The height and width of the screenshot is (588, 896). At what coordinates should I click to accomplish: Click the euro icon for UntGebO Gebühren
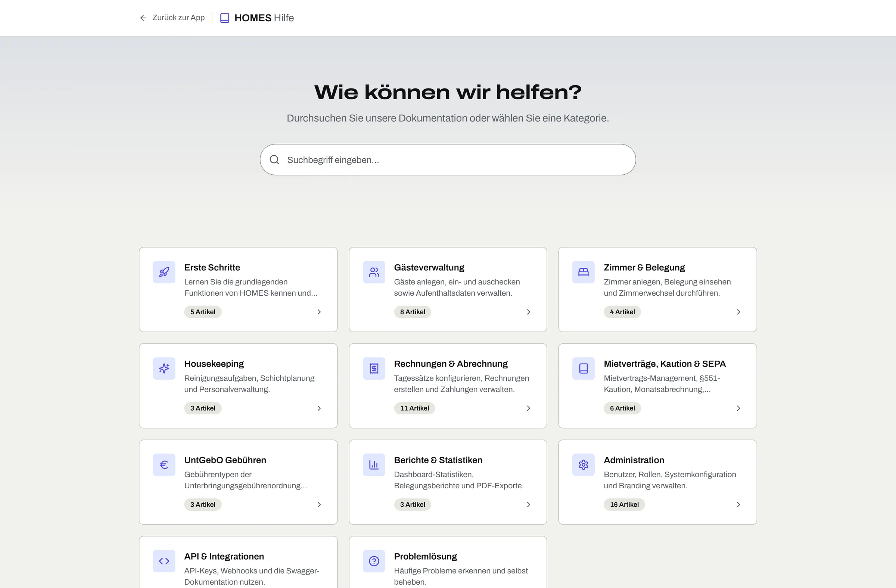[x=164, y=464]
